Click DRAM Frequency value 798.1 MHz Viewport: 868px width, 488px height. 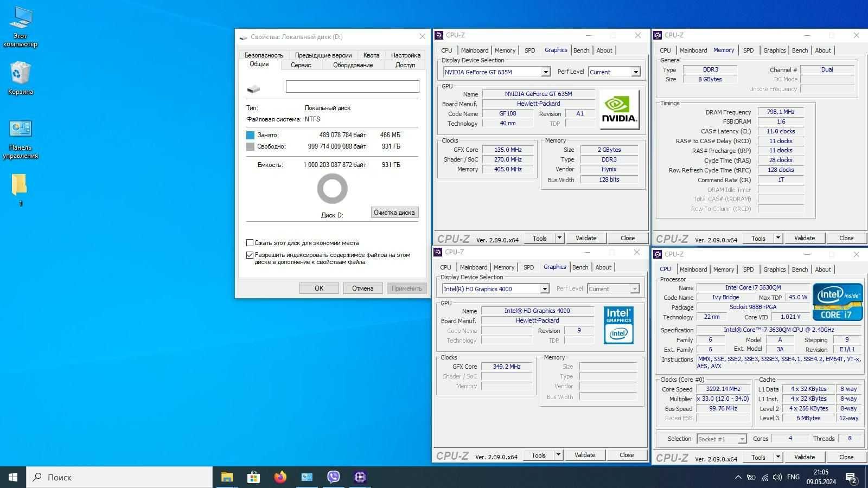[781, 112]
